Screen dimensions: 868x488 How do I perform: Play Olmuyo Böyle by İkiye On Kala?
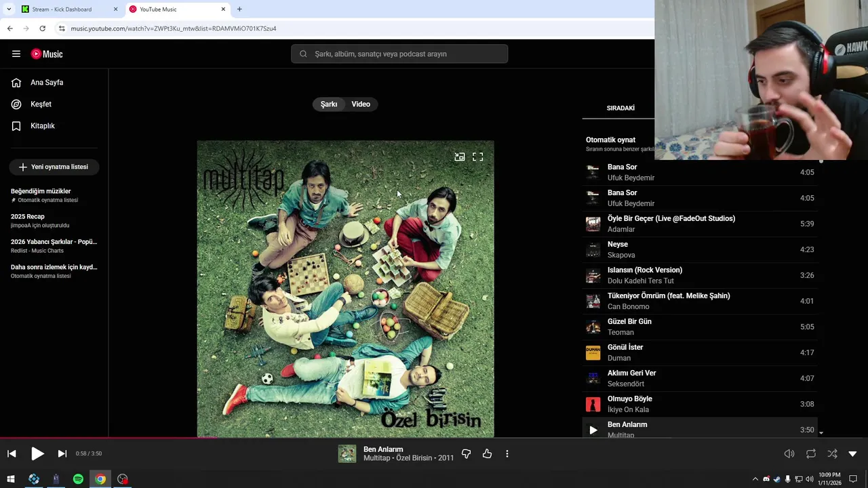tap(700, 404)
